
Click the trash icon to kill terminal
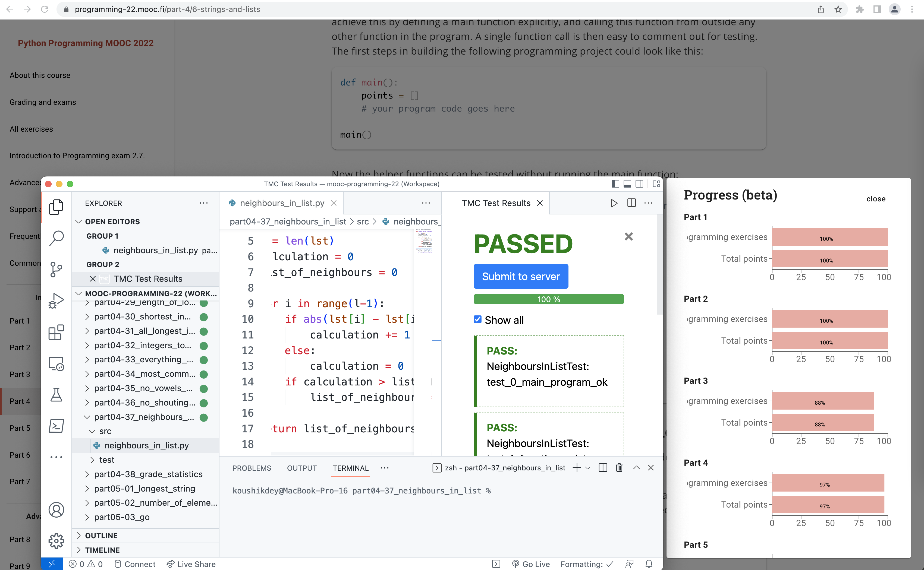(x=619, y=468)
